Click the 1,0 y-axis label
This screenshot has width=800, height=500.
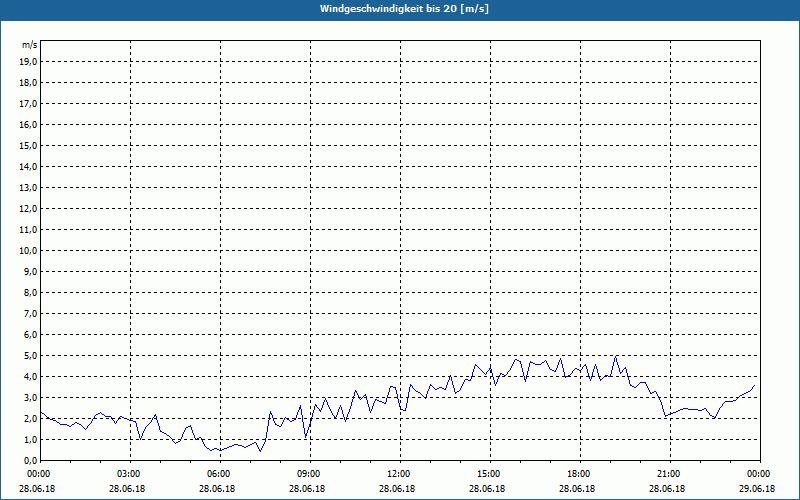[30, 440]
